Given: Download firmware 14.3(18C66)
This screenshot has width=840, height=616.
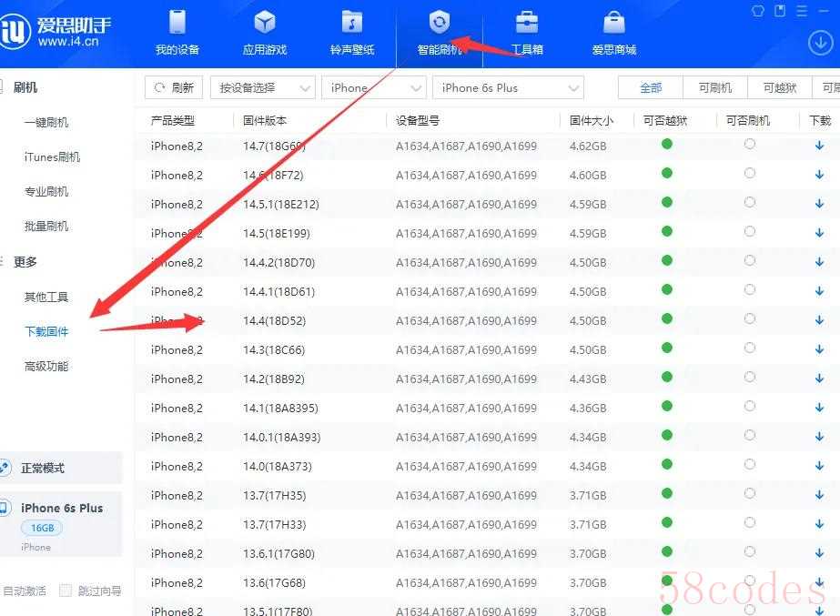Looking at the screenshot, I should point(819,349).
